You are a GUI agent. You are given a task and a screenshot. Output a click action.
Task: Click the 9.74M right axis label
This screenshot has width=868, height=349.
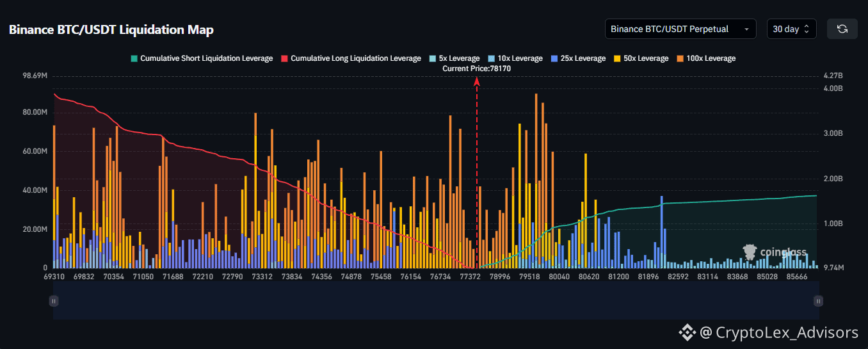pos(834,268)
